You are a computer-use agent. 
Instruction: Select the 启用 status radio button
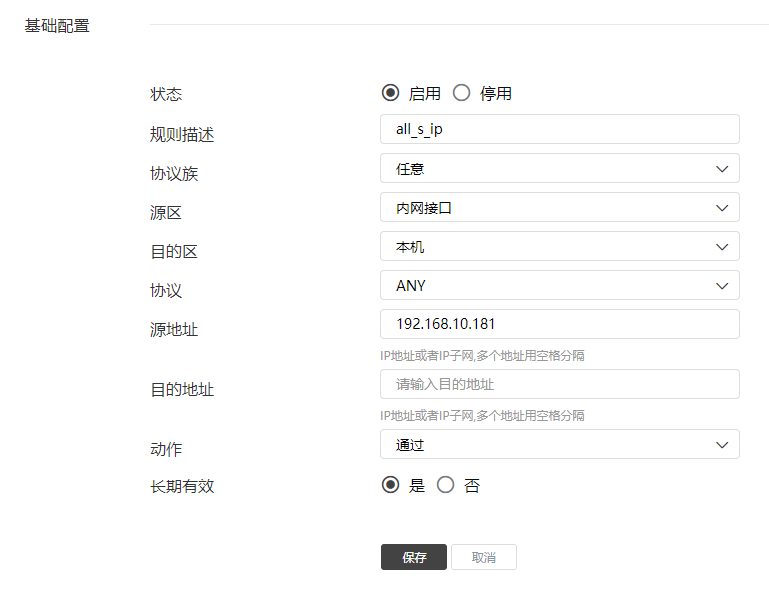[x=390, y=93]
